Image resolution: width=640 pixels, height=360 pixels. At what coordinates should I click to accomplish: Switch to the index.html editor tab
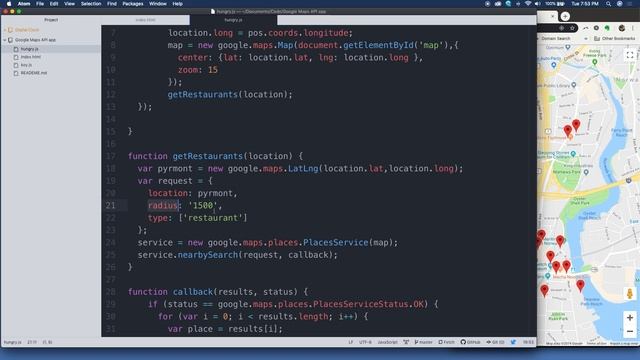145,20
